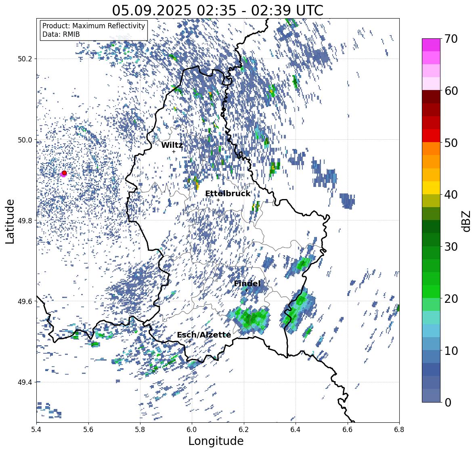Click the 70 value on colorbar
Image resolution: width=476 pixels, height=451 pixels.
tap(451, 39)
